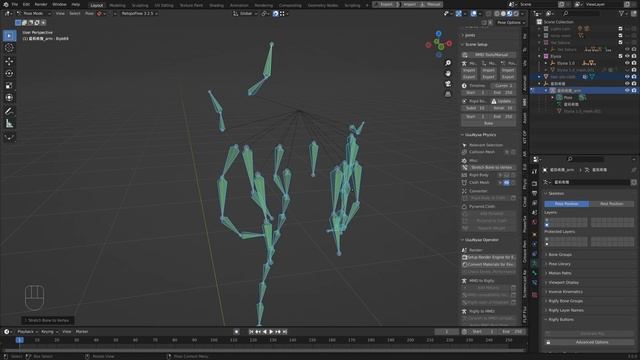The width and height of the screenshot is (640, 360).
Task: Open Global transform orientation dropdown
Action: tap(245, 13)
